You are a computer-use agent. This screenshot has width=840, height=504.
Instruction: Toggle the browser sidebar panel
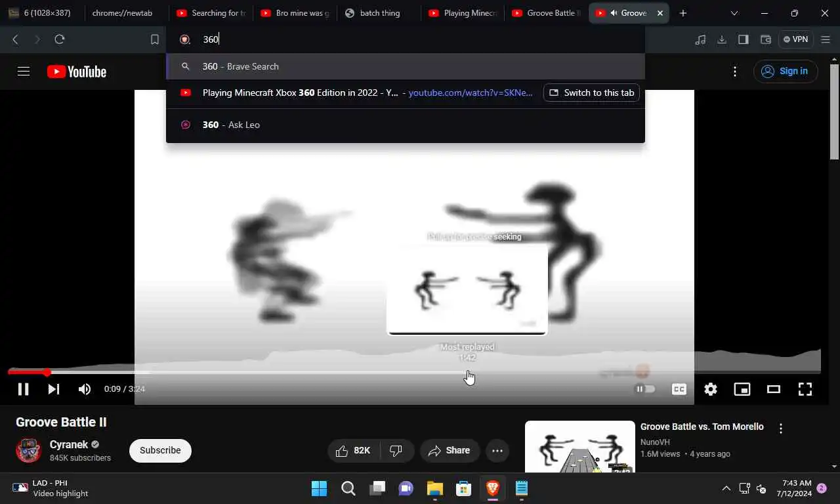point(744,39)
